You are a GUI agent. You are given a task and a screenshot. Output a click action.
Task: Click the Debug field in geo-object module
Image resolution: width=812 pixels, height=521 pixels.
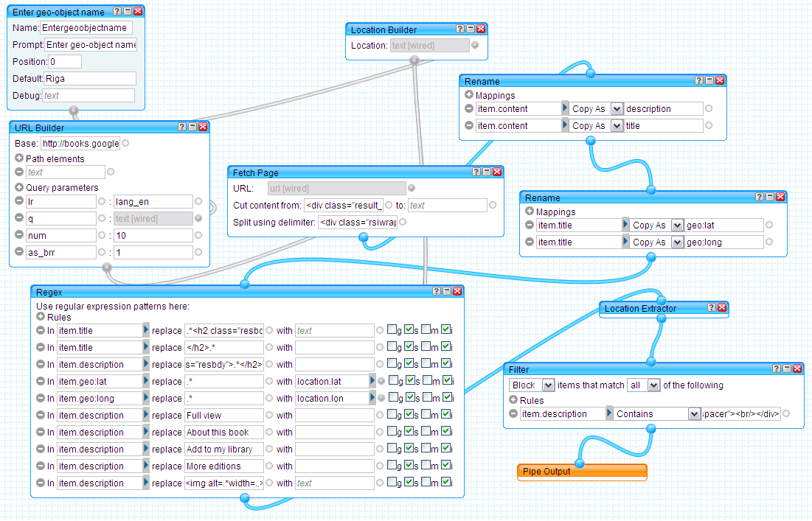click(x=89, y=96)
